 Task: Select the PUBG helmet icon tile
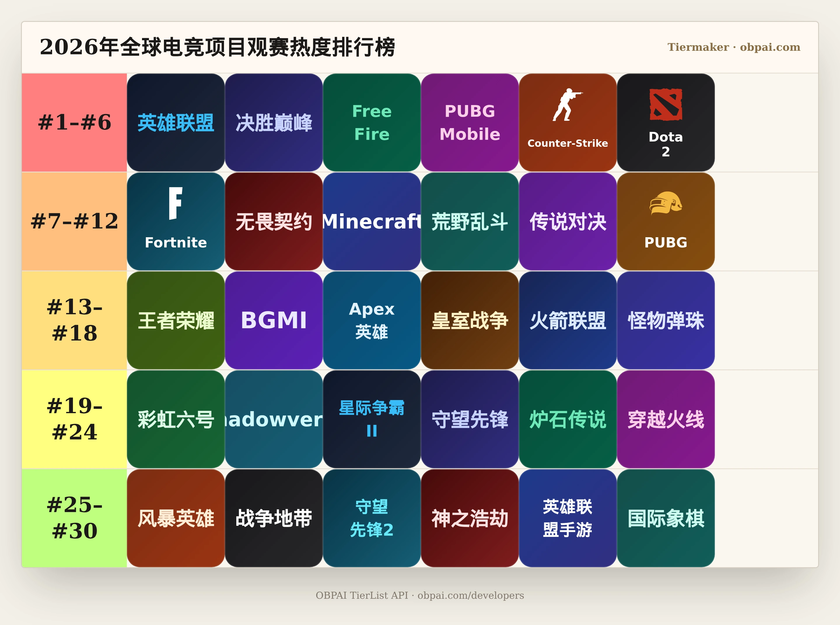[666, 221]
